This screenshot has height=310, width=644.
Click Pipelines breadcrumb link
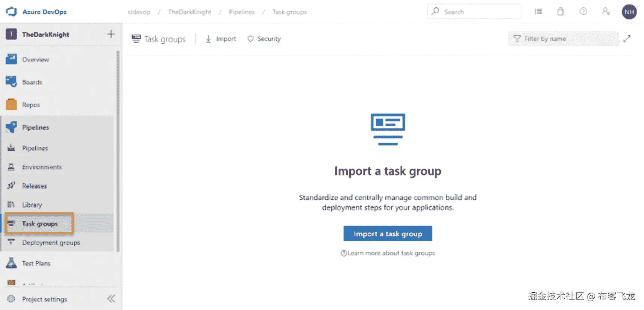point(242,12)
